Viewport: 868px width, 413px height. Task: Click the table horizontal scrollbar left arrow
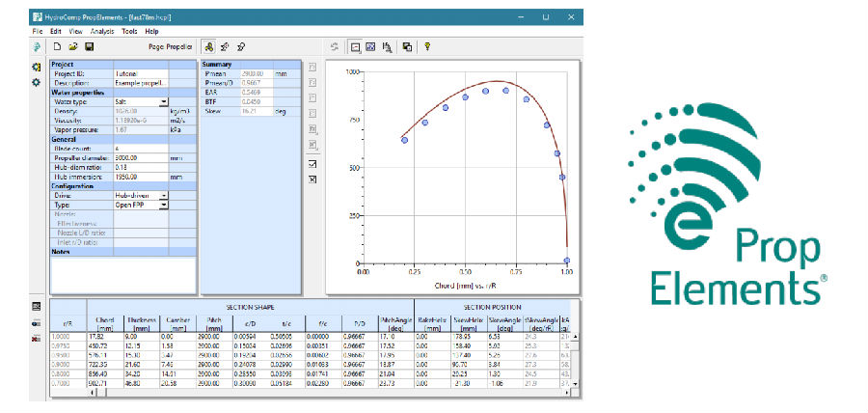click(93, 392)
